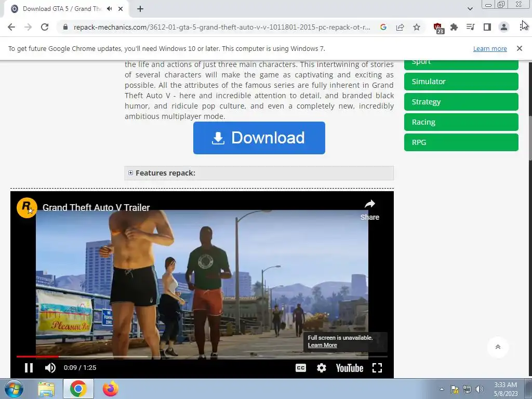532x399 pixels.
Task: Click the page vertical scrollbar
Action: point(530,138)
